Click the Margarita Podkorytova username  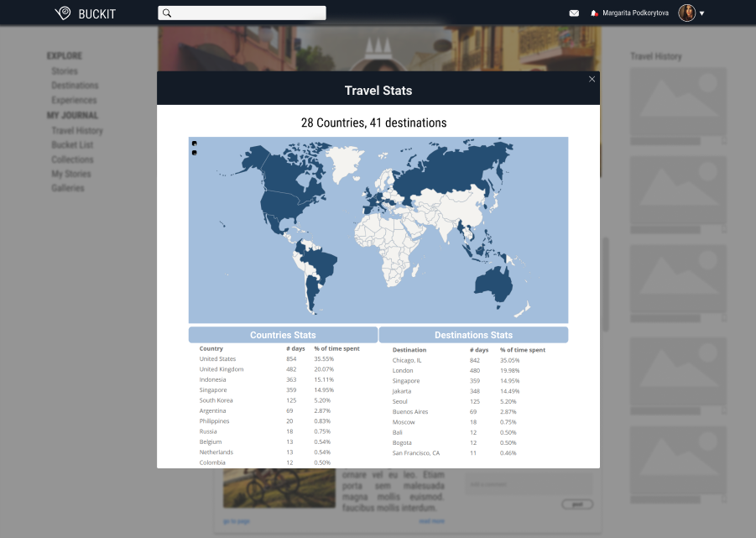[x=635, y=13]
